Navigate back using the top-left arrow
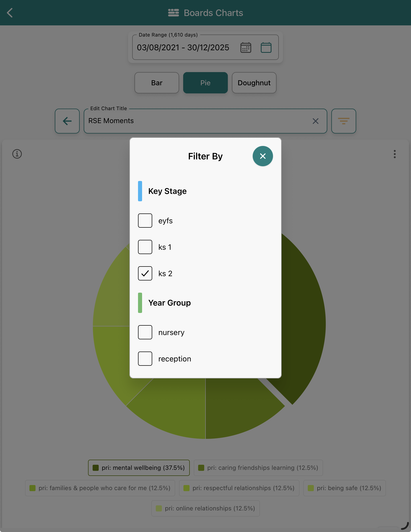411x532 pixels. tap(10, 13)
